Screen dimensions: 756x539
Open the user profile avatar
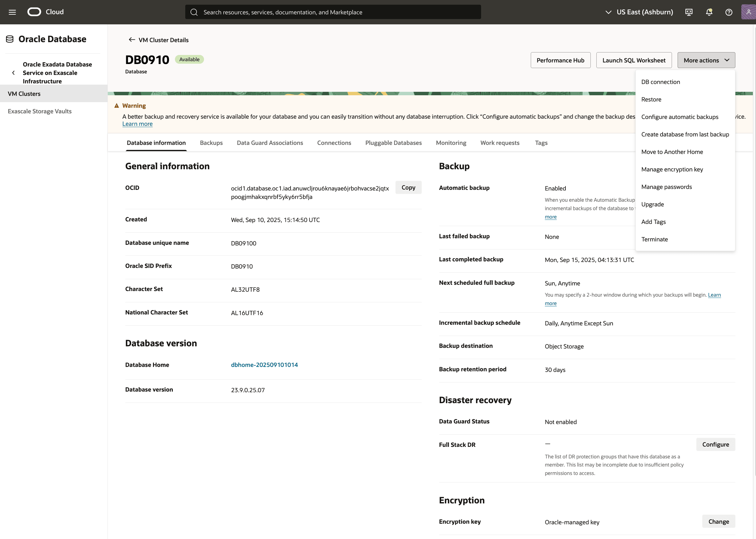point(749,12)
